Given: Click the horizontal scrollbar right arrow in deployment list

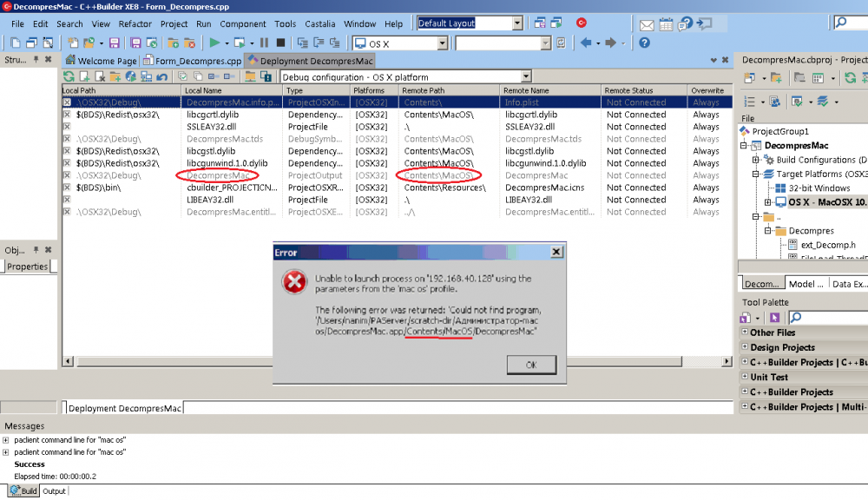Looking at the screenshot, I should (727, 361).
